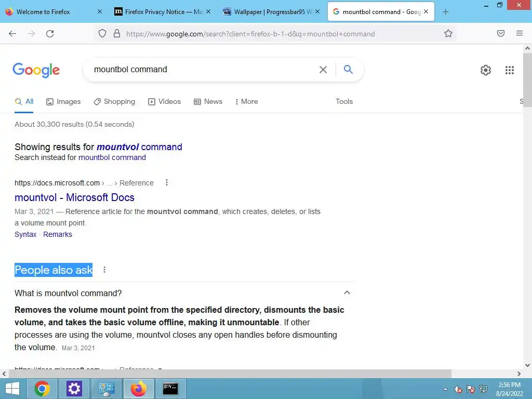532x399 pixels.
Task: Submit search with magnifying glass icon
Action: click(348, 69)
